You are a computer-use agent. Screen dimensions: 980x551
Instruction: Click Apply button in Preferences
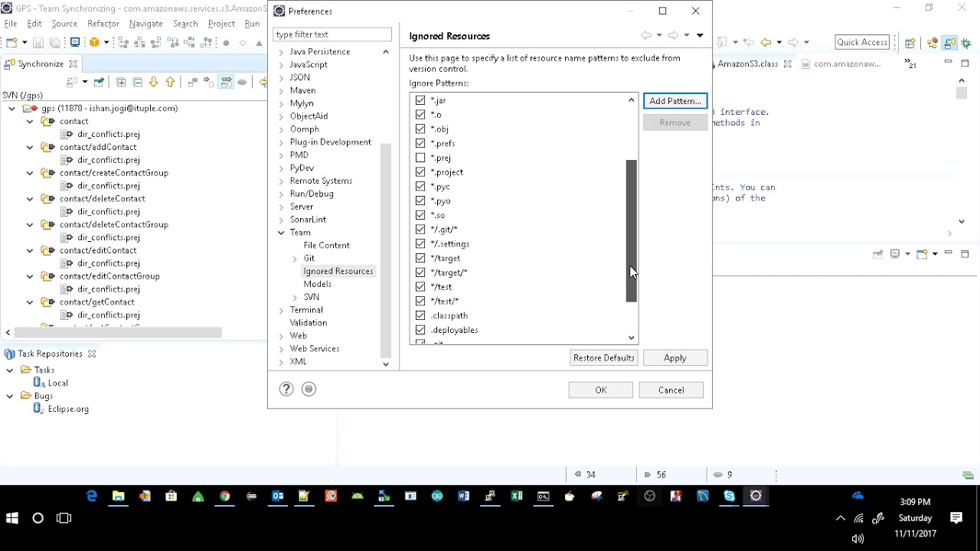[675, 358]
